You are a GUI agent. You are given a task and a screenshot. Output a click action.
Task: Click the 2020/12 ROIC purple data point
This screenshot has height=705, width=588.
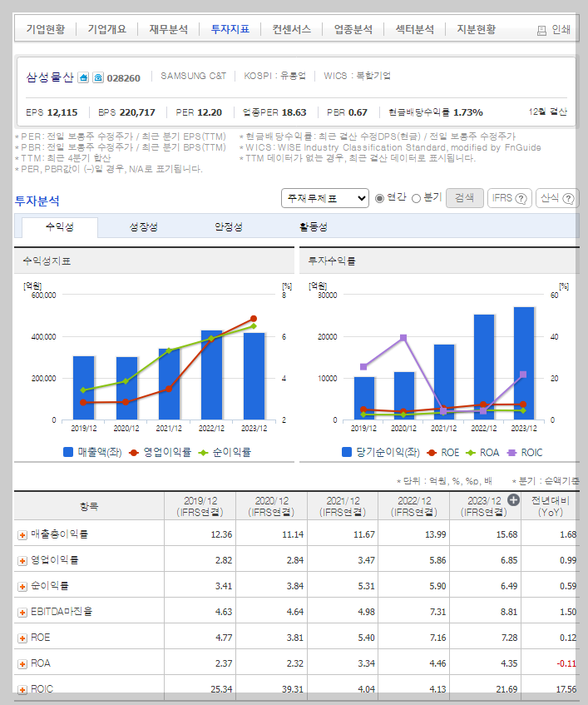click(x=403, y=338)
